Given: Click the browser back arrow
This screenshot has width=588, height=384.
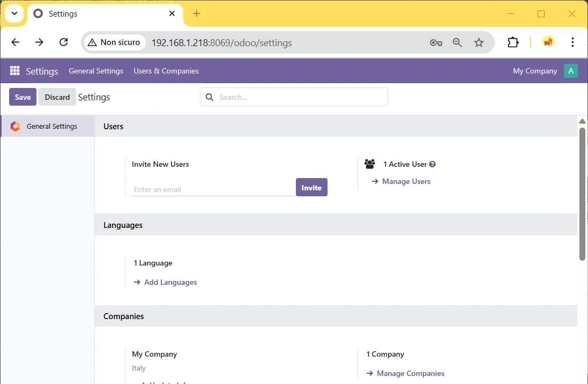Looking at the screenshot, I should click(x=15, y=42).
